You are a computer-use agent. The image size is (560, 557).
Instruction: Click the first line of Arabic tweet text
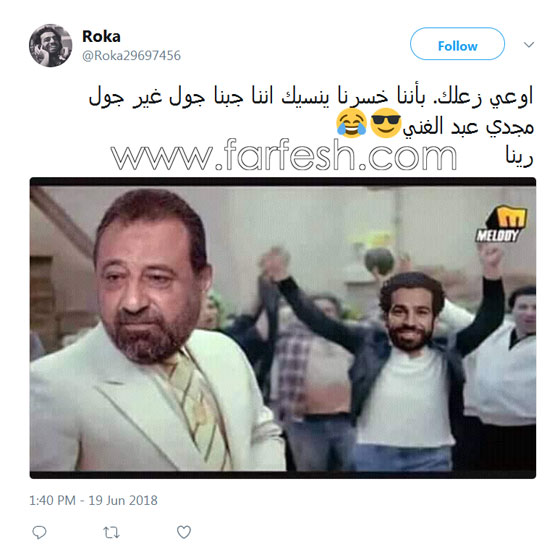tap(311, 96)
